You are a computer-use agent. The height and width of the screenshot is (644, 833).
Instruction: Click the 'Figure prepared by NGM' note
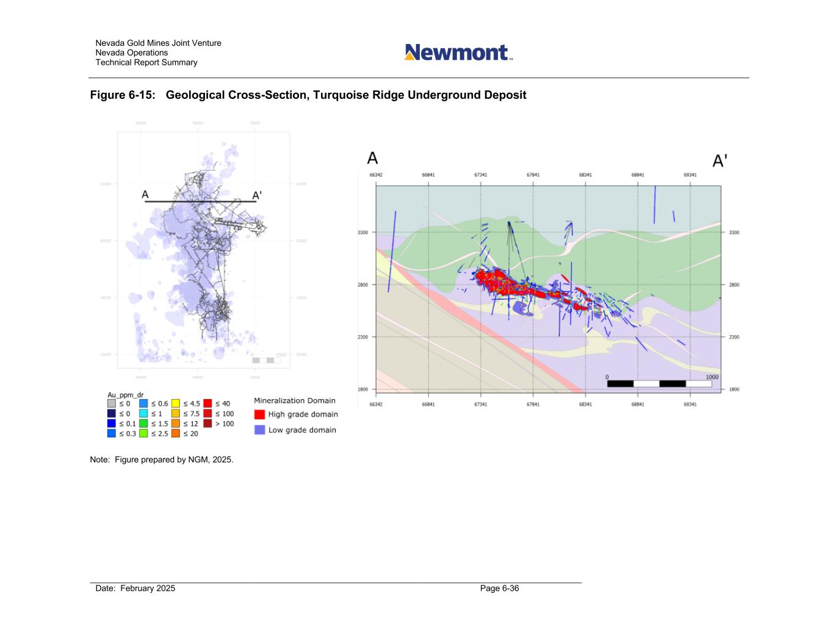tap(162, 459)
